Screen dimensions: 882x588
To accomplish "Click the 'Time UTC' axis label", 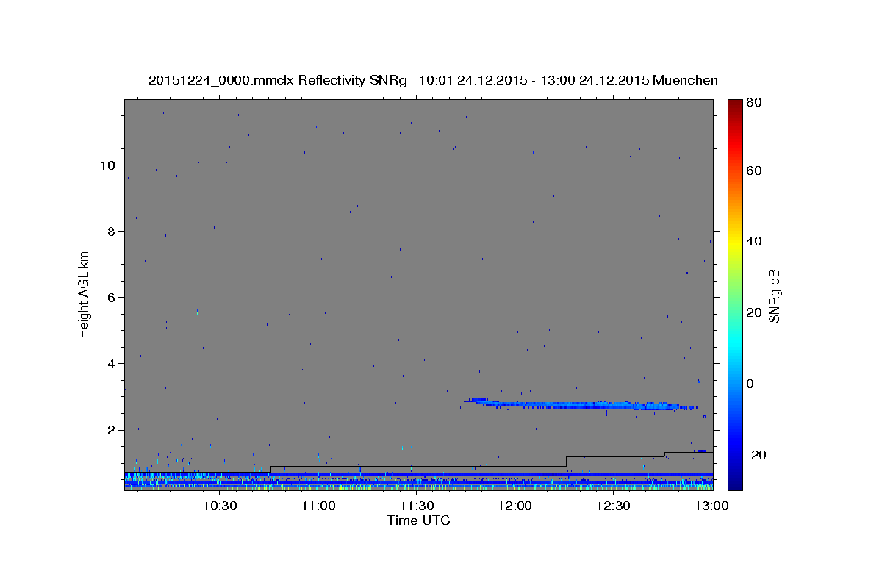I will (418, 520).
